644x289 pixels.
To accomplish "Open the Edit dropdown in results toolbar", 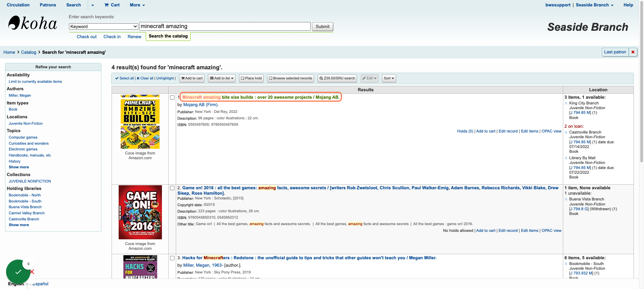I will click(x=369, y=78).
